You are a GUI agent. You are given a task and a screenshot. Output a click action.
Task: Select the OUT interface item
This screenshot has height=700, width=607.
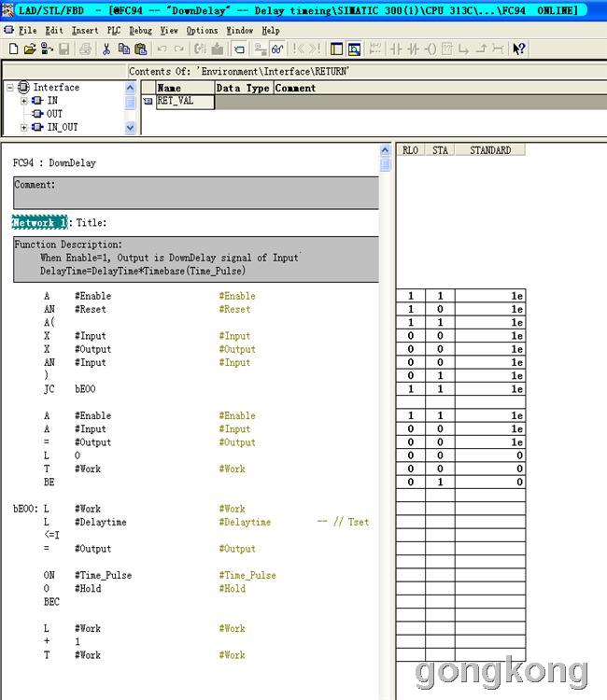pos(54,114)
